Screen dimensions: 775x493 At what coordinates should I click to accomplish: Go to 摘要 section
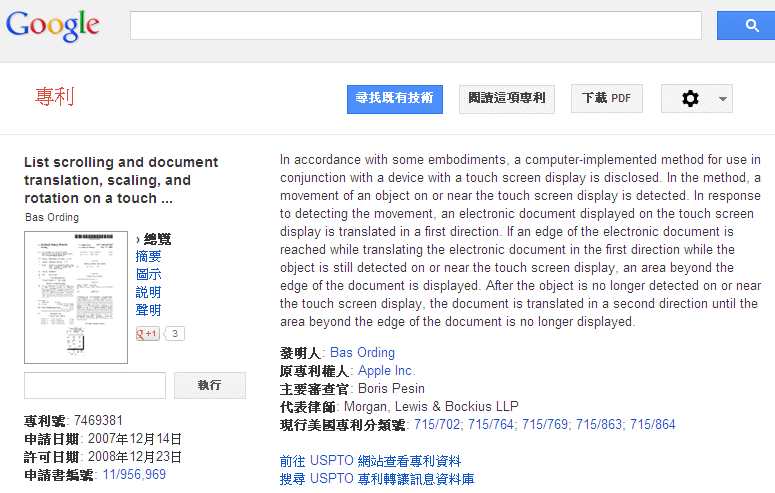[148, 256]
